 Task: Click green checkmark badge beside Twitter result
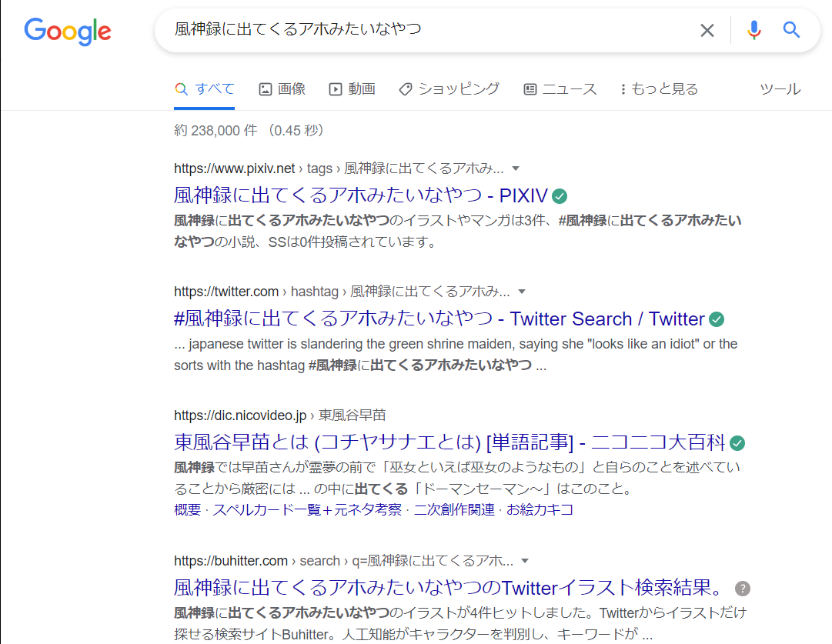[717, 319]
